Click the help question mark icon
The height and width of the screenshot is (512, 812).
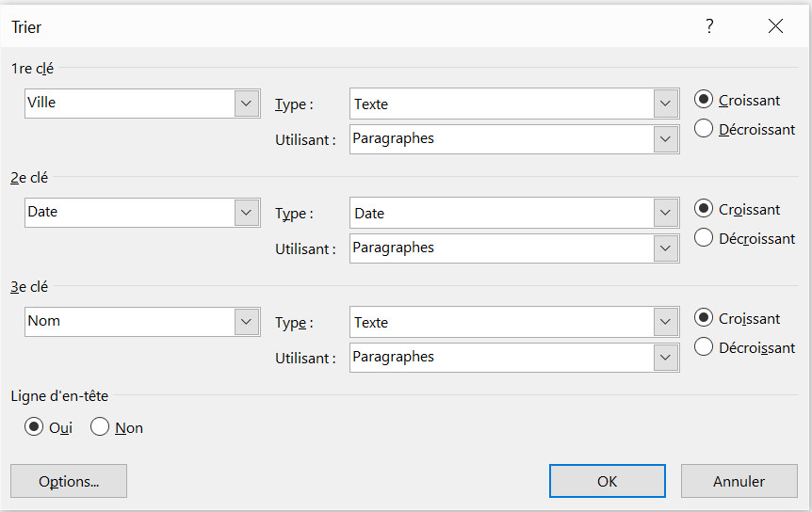point(709,26)
